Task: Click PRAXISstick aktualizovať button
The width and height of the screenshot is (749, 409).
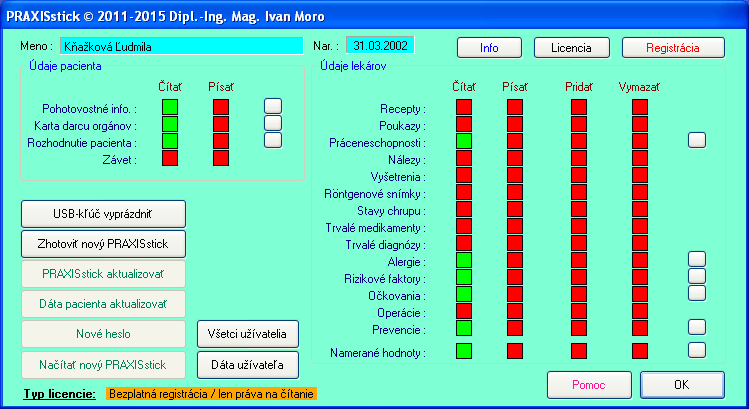Action: click(103, 274)
